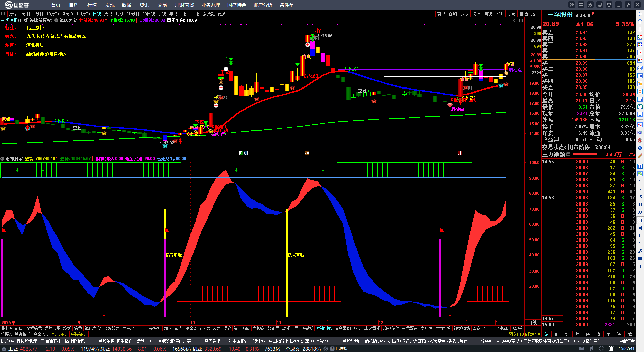
Task: Toggle 复权 price adjustment
Action: (x=441, y=14)
